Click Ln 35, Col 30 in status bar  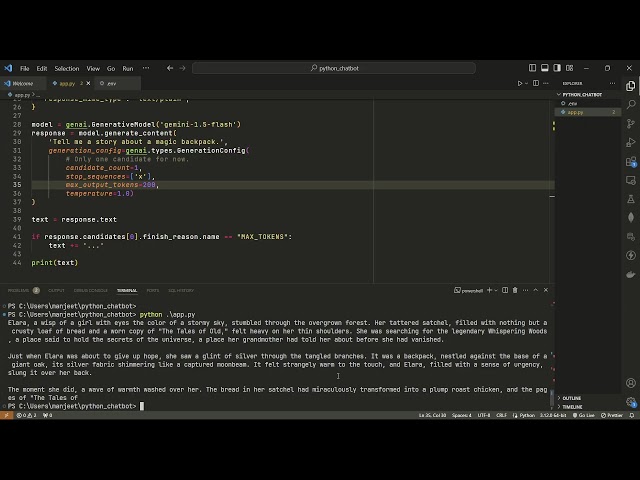click(x=432, y=415)
